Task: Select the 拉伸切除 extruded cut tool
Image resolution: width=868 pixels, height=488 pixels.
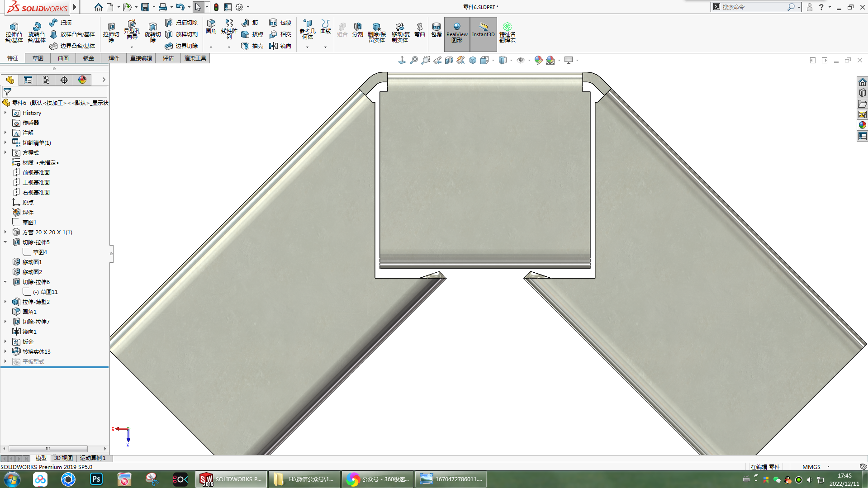Action: pos(111,33)
